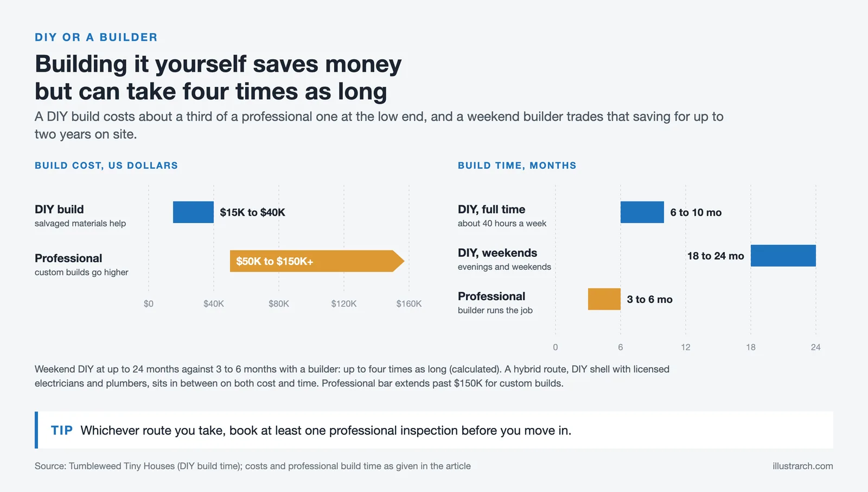
Task: Click the TIP label in the callout
Action: click(x=62, y=431)
